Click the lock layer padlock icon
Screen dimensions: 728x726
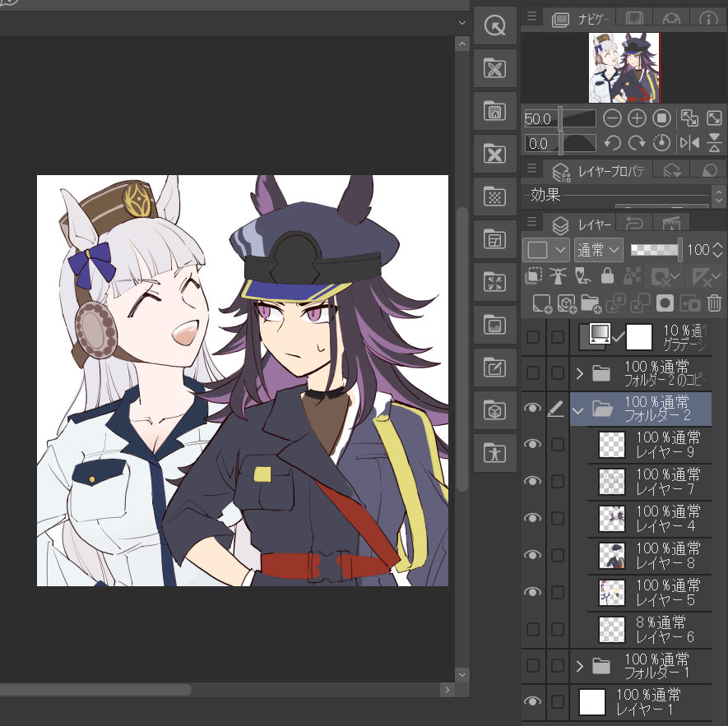click(607, 275)
